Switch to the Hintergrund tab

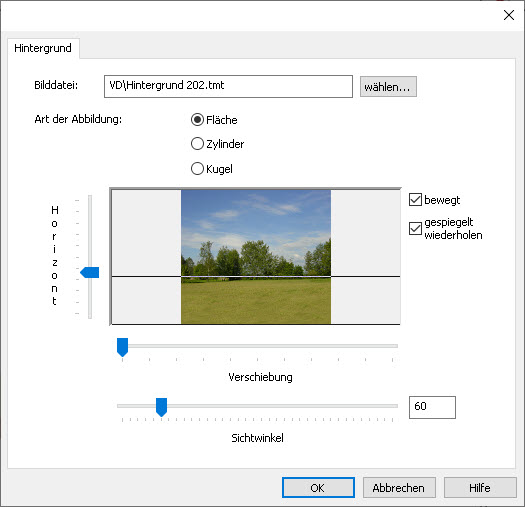tap(43, 48)
